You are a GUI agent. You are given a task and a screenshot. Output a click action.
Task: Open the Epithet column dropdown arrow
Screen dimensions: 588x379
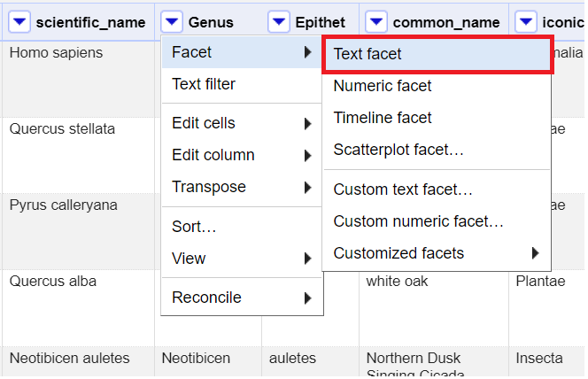point(279,22)
